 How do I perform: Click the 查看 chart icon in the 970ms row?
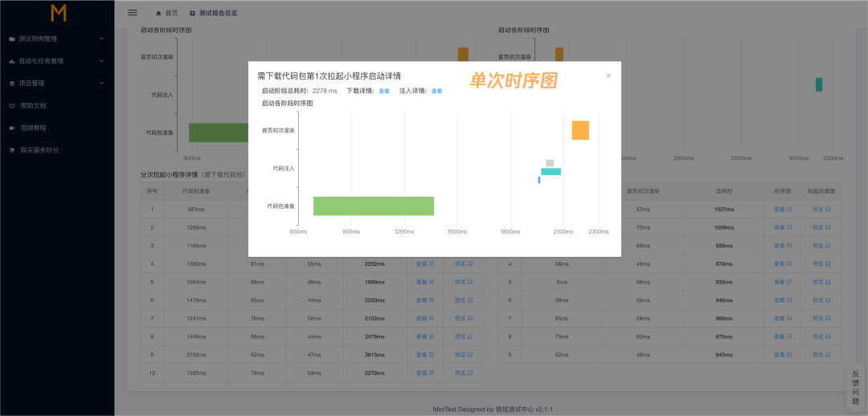[x=789, y=264]
